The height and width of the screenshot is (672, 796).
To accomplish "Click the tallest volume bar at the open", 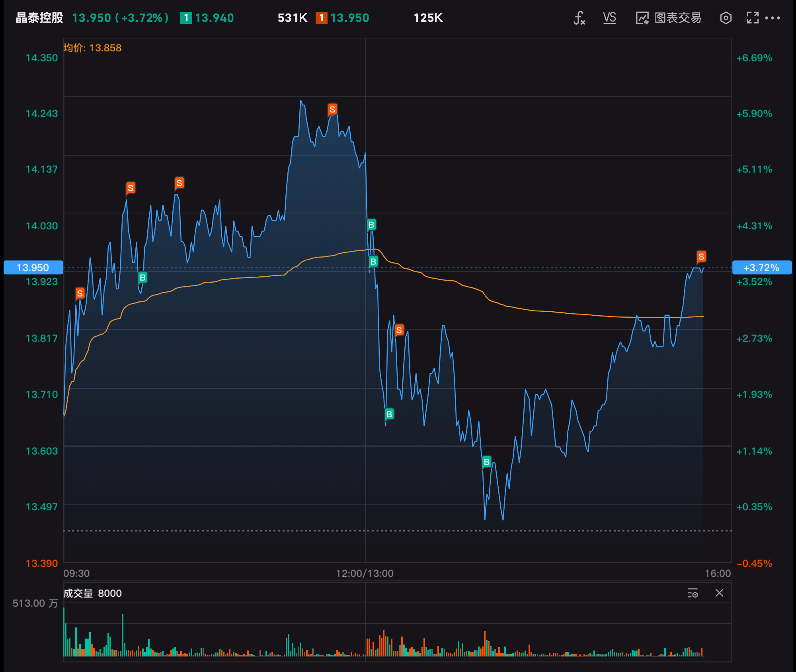I will point(64,633).
